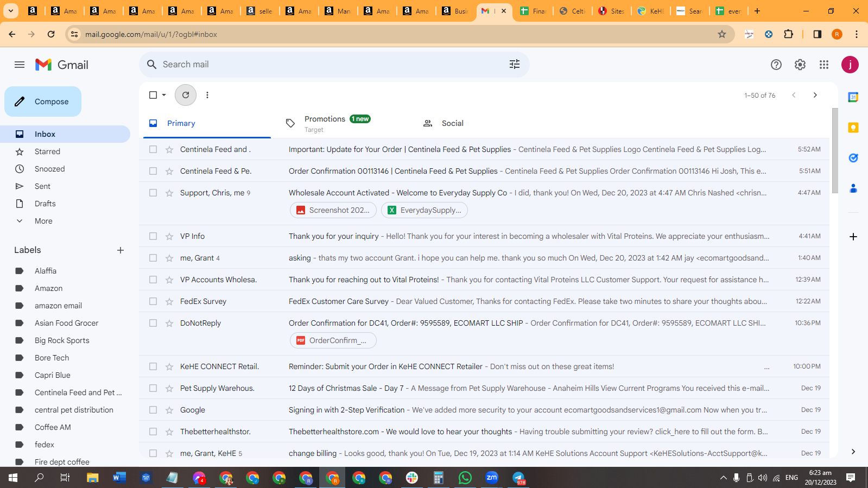The width and height of the screenshot is (868, 488).
Task: Open the Google apps grid
Action: (x=824, y=65)
